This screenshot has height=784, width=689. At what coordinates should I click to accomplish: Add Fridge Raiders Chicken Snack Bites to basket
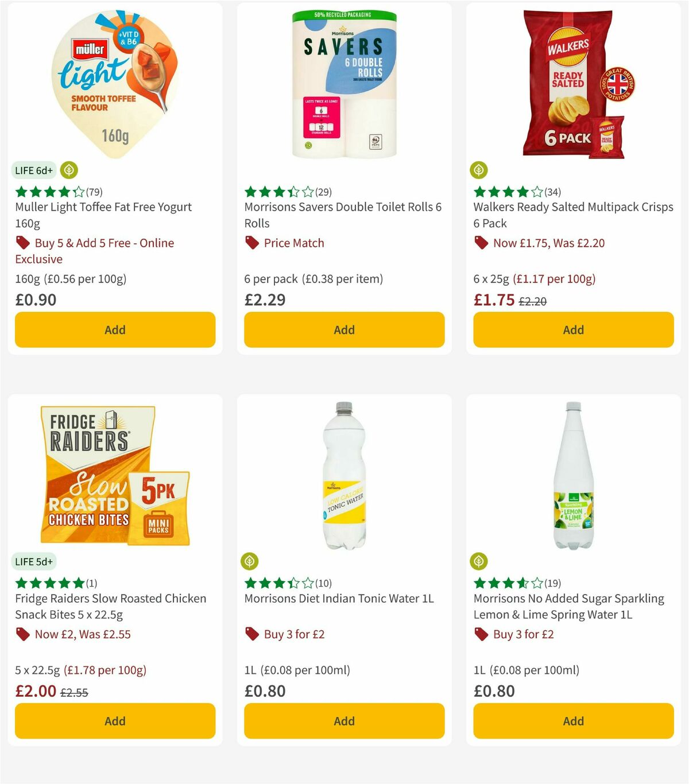click(x=115, y=721)
